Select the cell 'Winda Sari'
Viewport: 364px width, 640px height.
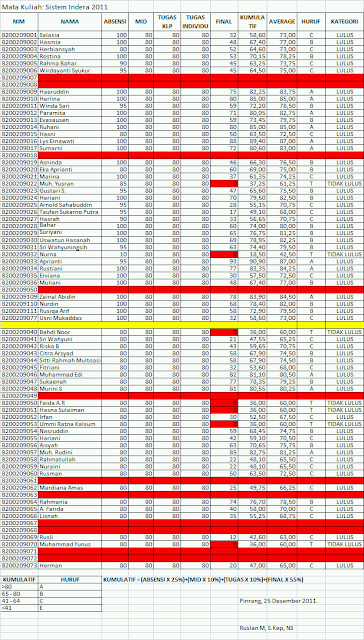[70, 106]
